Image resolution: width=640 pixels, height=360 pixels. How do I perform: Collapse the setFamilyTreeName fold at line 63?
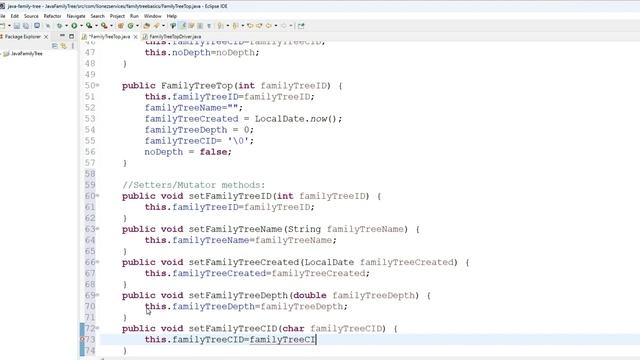click(98, 229)
